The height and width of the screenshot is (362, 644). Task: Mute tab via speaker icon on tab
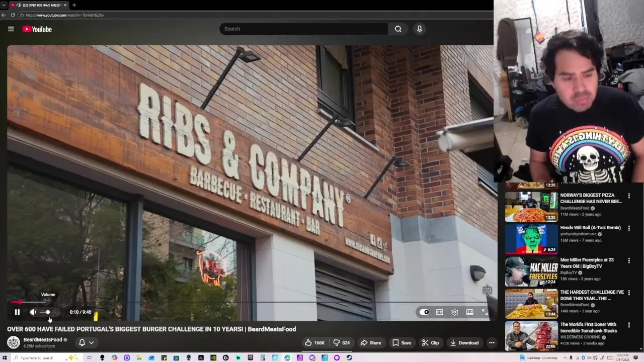(19, 5)
